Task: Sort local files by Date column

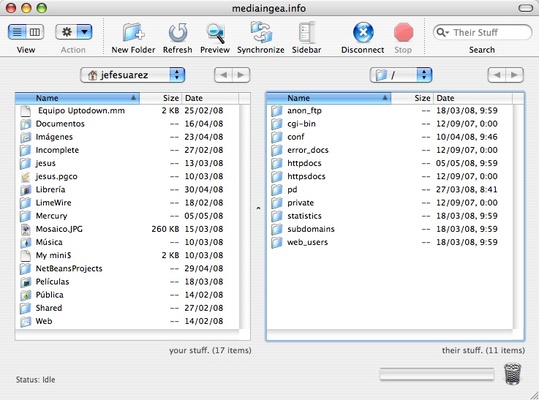Action: coord(210,98)
